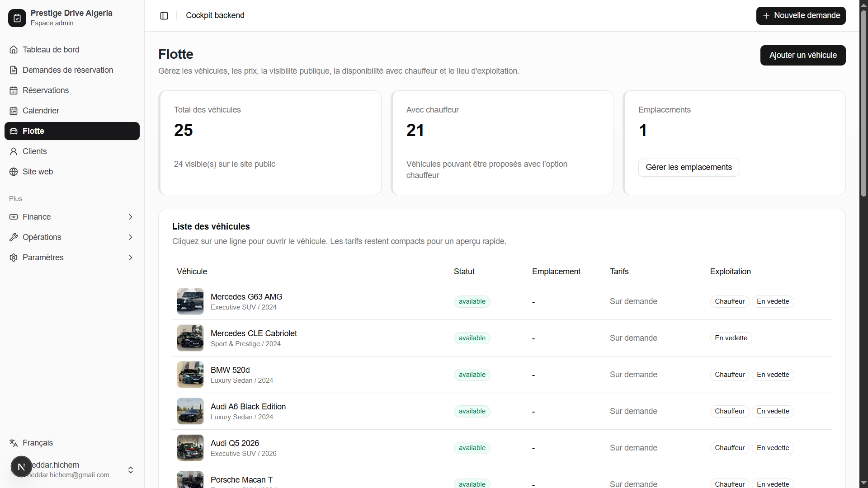
Task: Click Gérer les emplacements button
Action: click(x=689, y=168)
